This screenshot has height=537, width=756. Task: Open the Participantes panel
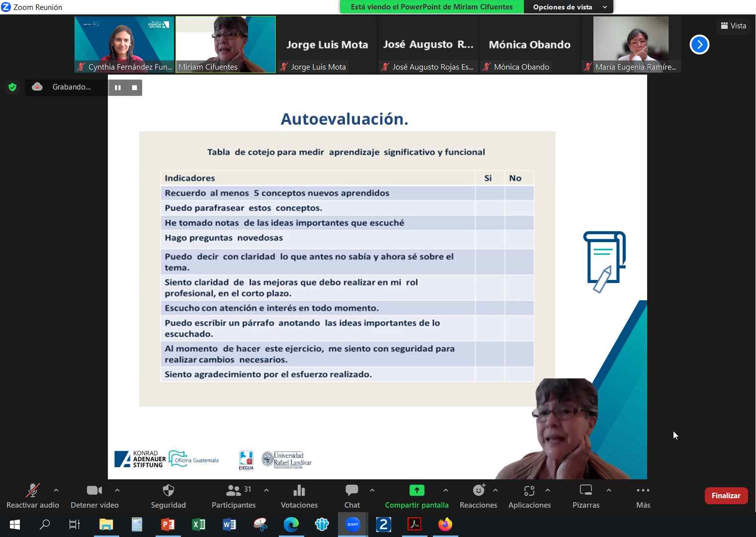[x=234, y=491]
